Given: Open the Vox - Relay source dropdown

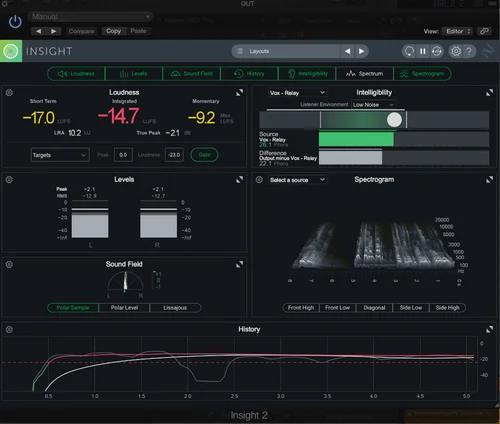Looking at the screenshot, I should tap(297, 93).
